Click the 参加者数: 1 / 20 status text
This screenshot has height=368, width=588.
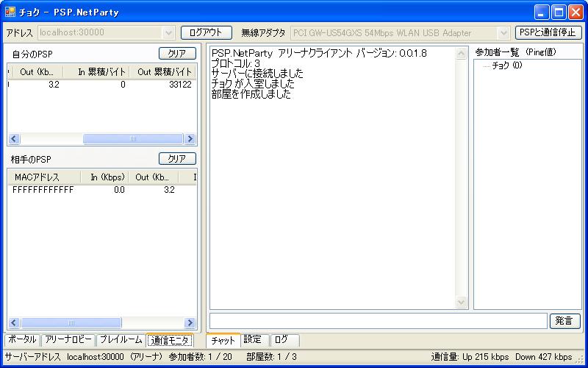(x=200, y=357)
